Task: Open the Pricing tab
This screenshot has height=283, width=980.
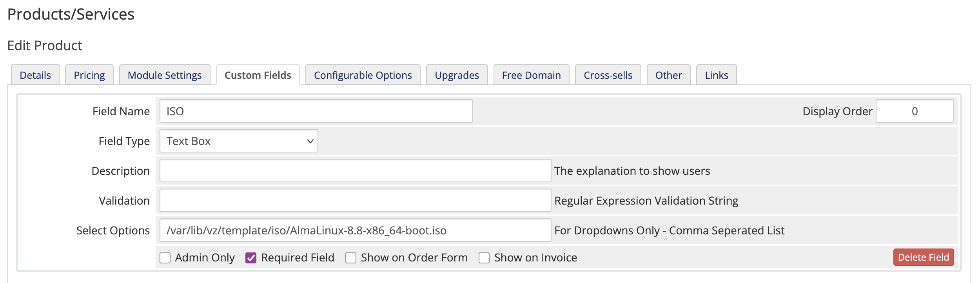Action: 89,75
